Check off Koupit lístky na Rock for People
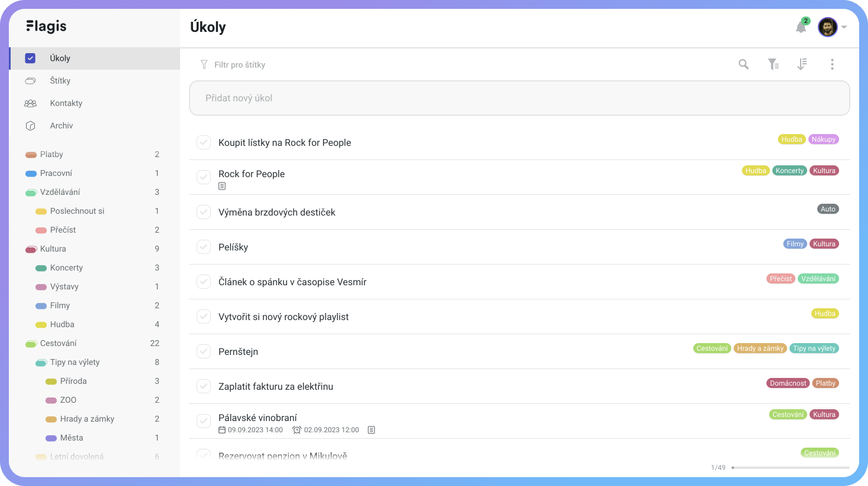The height and width of the screenshot is (486, 868). click(204, 142)
